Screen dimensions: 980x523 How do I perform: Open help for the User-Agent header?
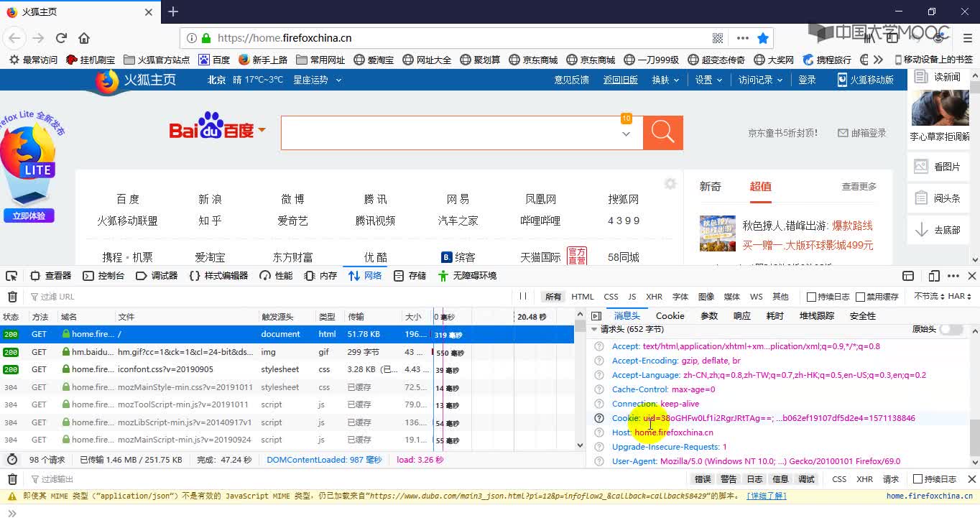pos(599,461)
